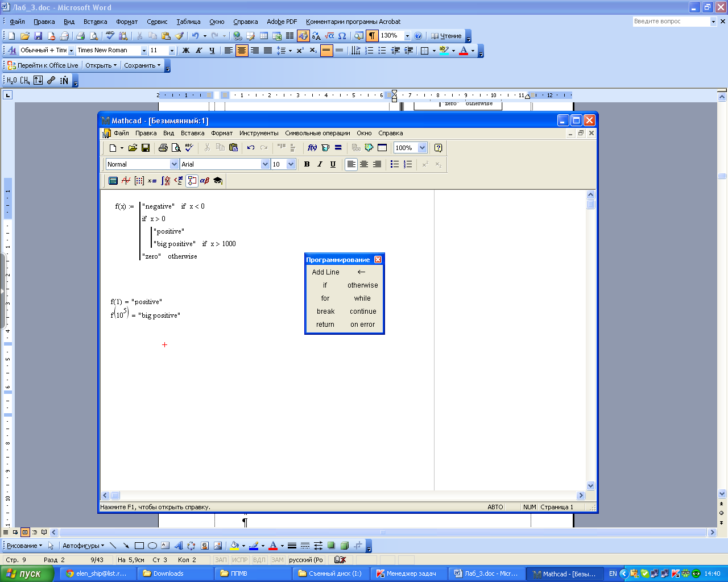The height and width of the screenshot is (582, 728).
Task: Insert table in Word toolbar
Action: pos(264,36)
